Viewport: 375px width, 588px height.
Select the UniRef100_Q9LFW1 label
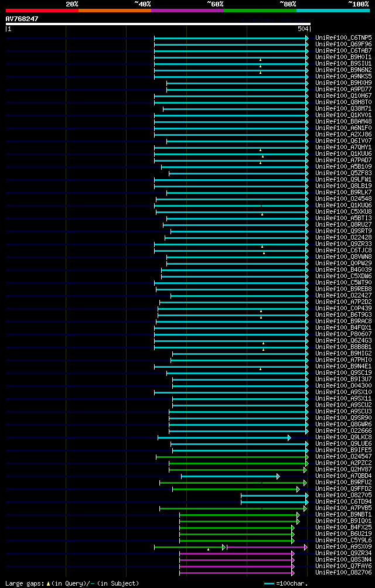point(343,180)
